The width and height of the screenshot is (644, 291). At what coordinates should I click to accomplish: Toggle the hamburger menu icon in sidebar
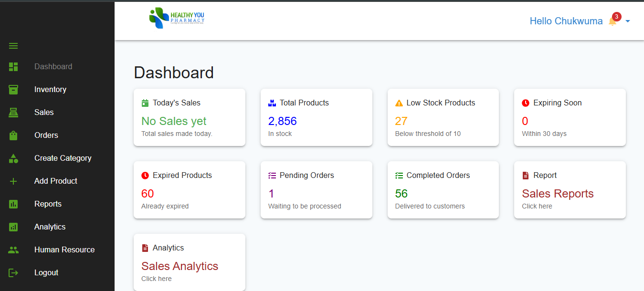[13, 46]
